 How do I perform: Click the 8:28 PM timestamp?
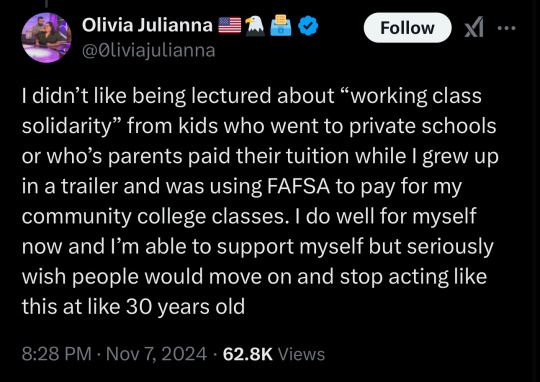(57, 354)
